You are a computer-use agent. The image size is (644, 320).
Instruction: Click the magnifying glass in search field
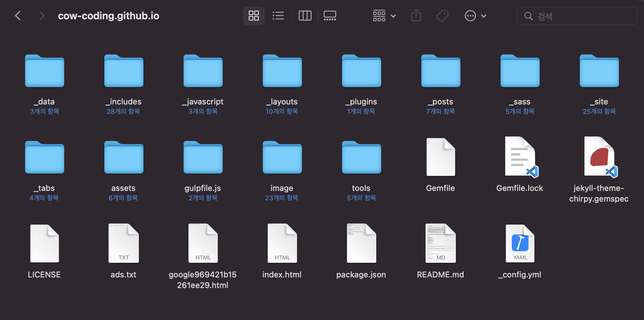pos(528,16)
